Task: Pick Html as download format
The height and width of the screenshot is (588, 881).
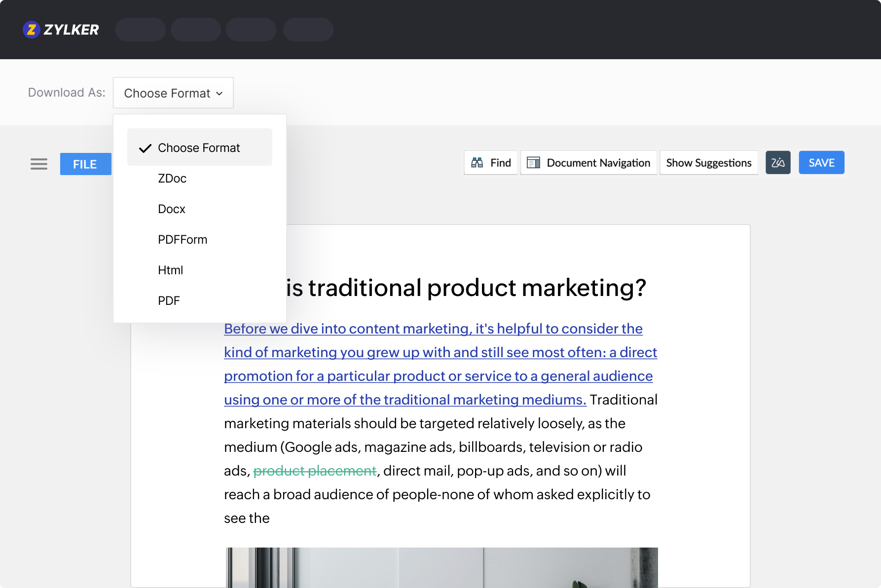Action: click(170, 270)
